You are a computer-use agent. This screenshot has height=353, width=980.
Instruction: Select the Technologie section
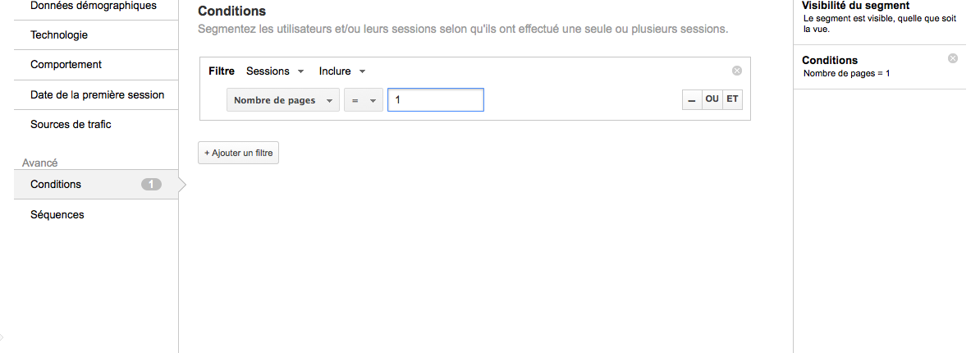tap(59, 35)
